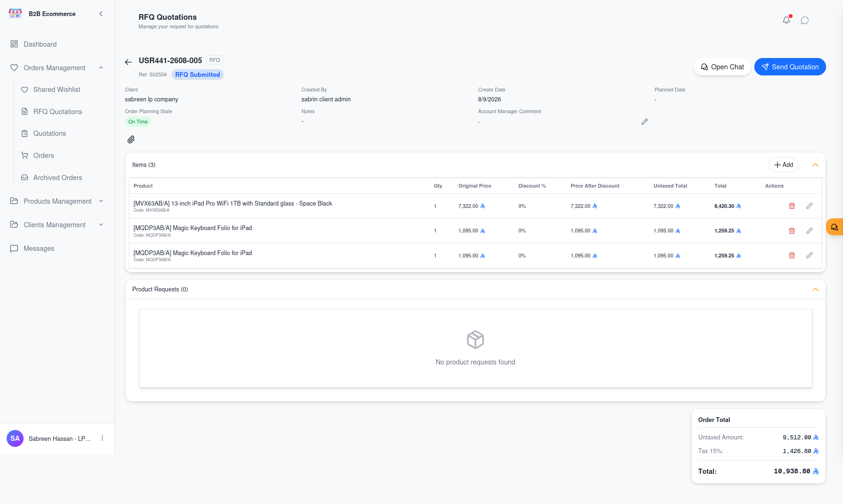Click the Tax 15% value 1,426.80
This screenshot has height=504, width=843.
click(x=801, y=451)
